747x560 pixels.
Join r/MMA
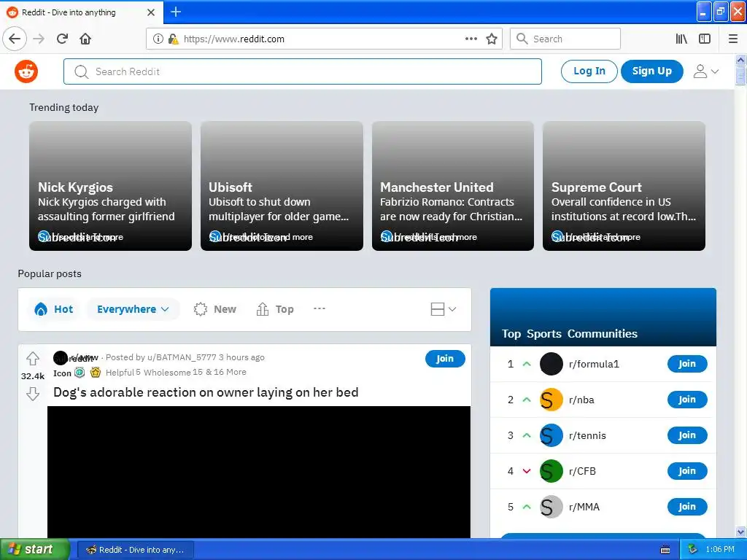(687, 507)
